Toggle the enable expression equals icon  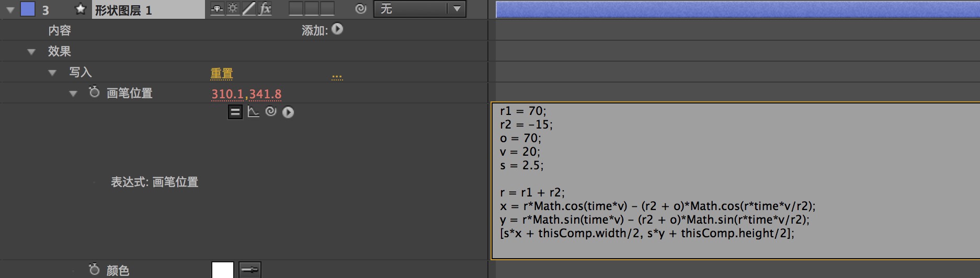coord(235,112)
